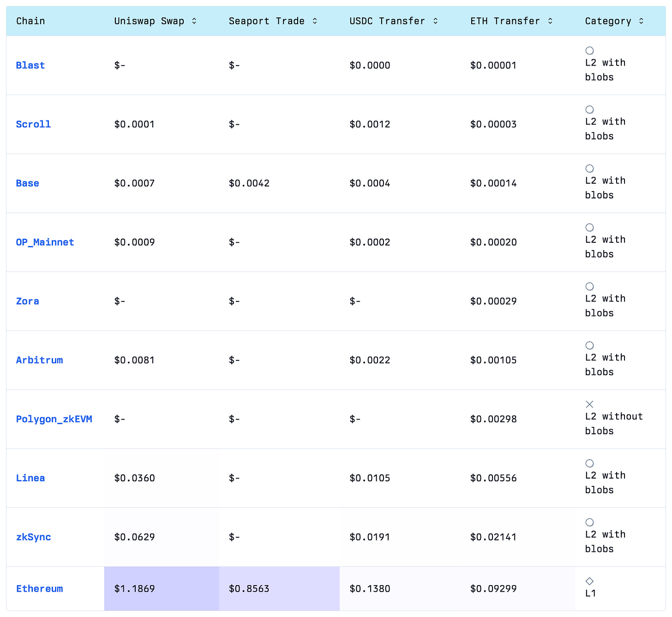Select Scroll ETH Transfer value $0.00003

point(493,125)
